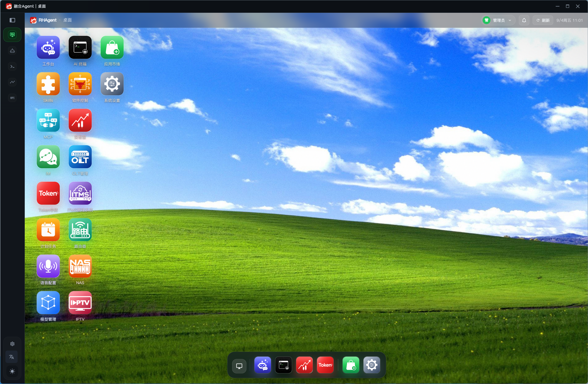Launch the 软件控制 desktop app
This screenshot has height=384, width=588.
pyautogui.click(x=80, y=84)
